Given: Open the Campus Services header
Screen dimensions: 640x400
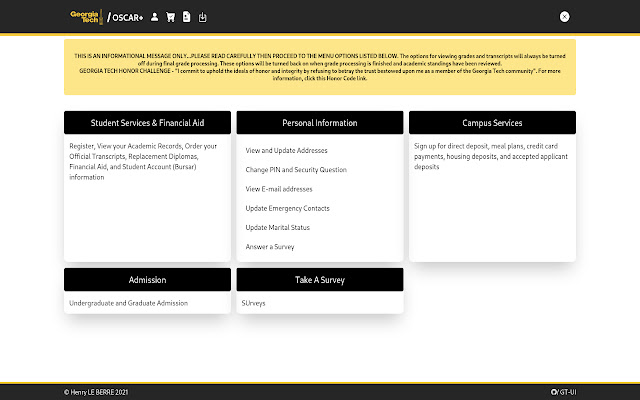Looking at the screenshot, I should [x=492, y=123].
